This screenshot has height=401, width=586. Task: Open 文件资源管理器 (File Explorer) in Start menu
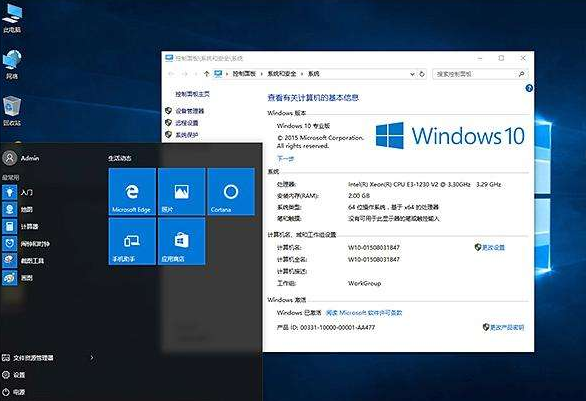28,358
